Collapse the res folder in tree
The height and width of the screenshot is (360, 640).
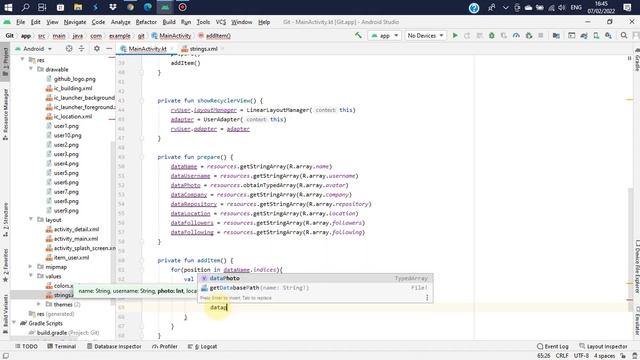coord(23,60)
